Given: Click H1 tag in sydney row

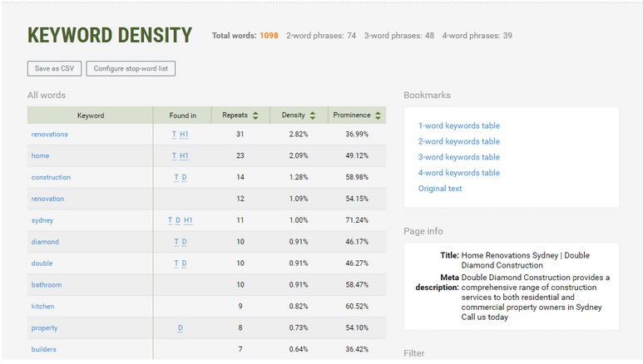Looking at the screenshot, I should pyautogui.click(x=188, y=220).
